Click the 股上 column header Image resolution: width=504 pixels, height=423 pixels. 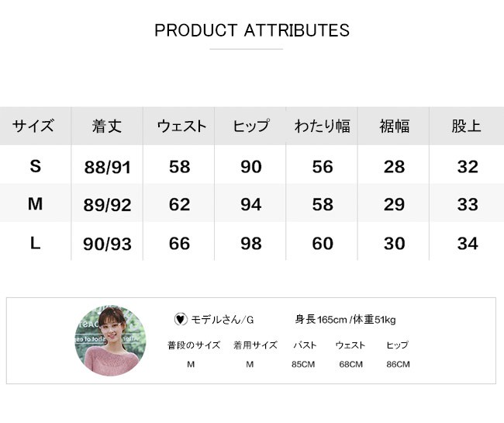point(467,127)
